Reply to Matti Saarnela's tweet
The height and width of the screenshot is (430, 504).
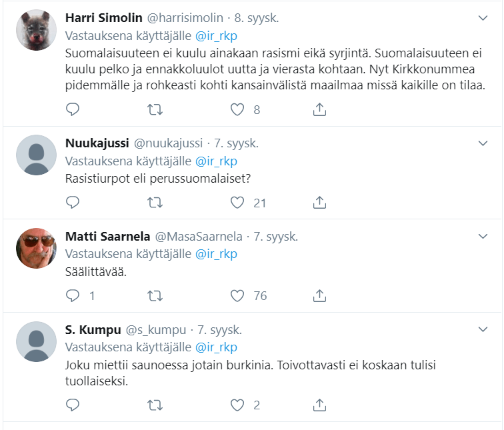coord(73,295)
